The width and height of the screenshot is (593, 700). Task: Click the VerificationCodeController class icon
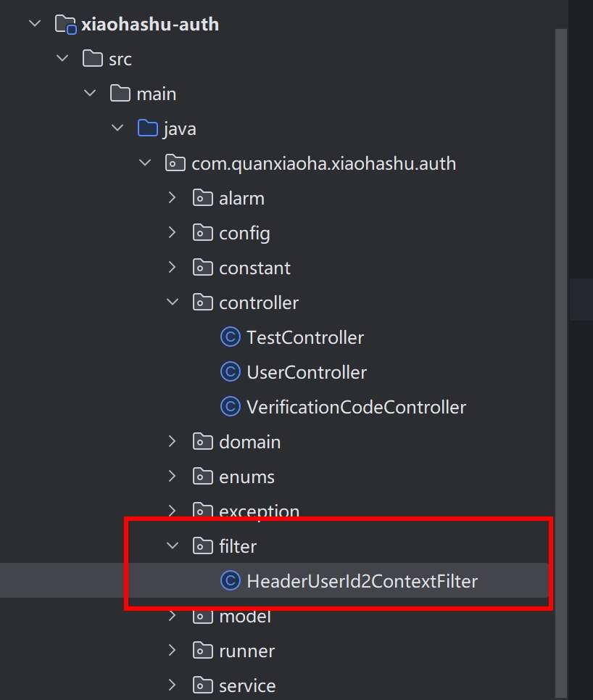pyautogui.click(x=230, y=407)
